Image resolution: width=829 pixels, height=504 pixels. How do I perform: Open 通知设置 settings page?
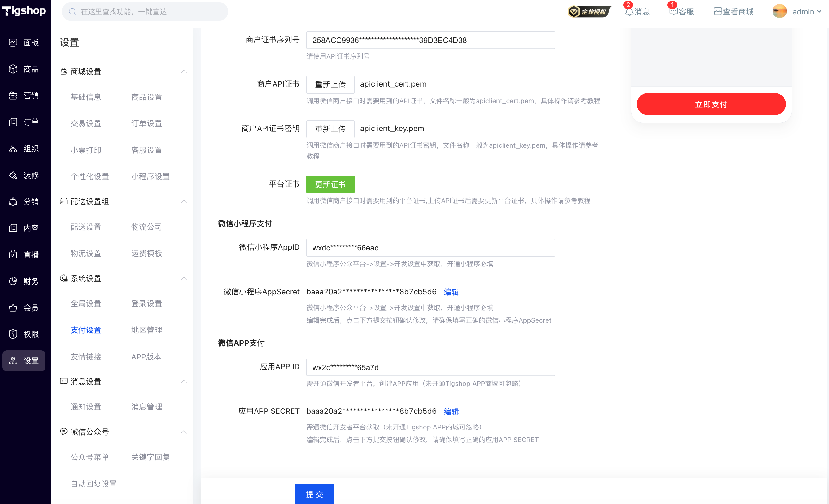pos(86,407)
